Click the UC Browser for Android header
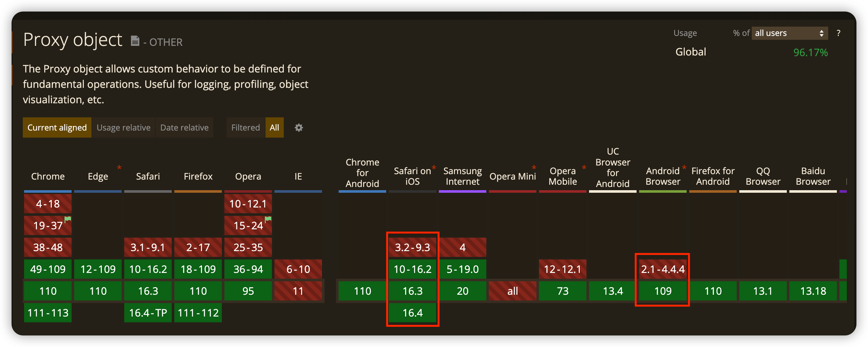The image size is (868, 347). pos(612,167)
